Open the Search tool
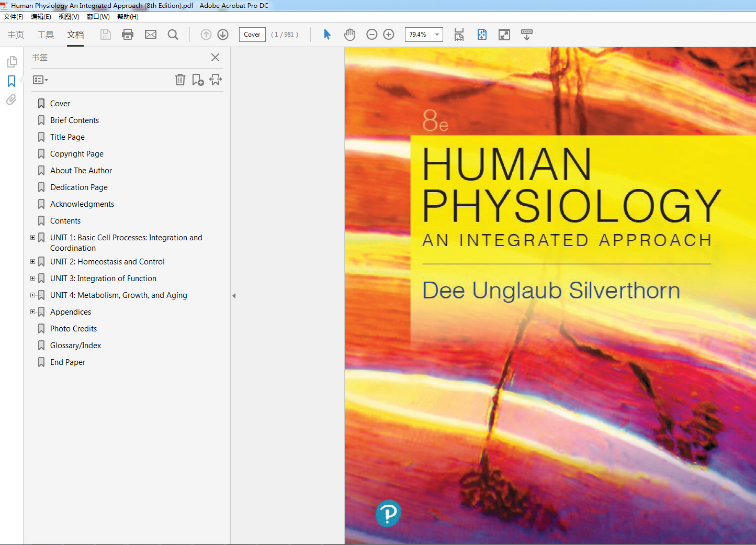 pos(173,35)
